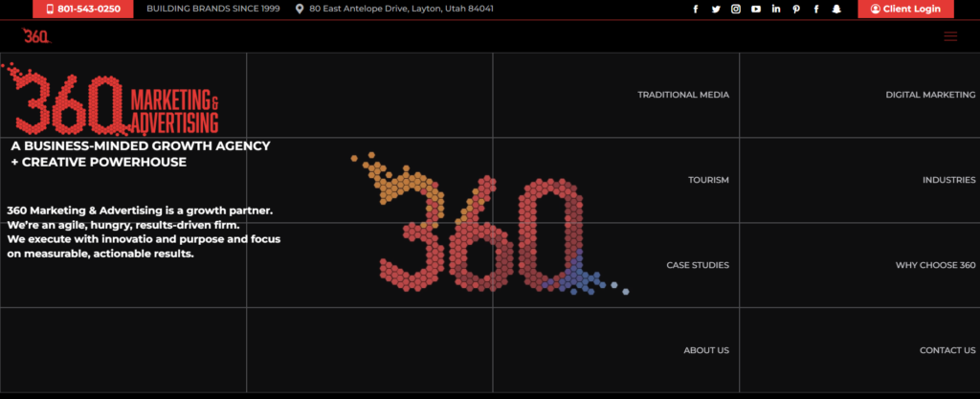980x399 pixels.
Task: Click the 'Building Brands Since 1999' text
Action: [213, 9]
